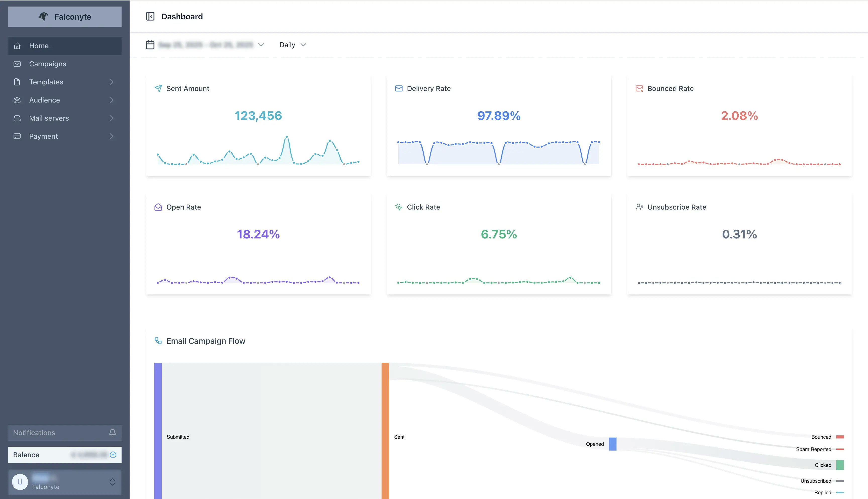
Task: Click the orange Sent bar in flow chart
Action: [385, 431]
